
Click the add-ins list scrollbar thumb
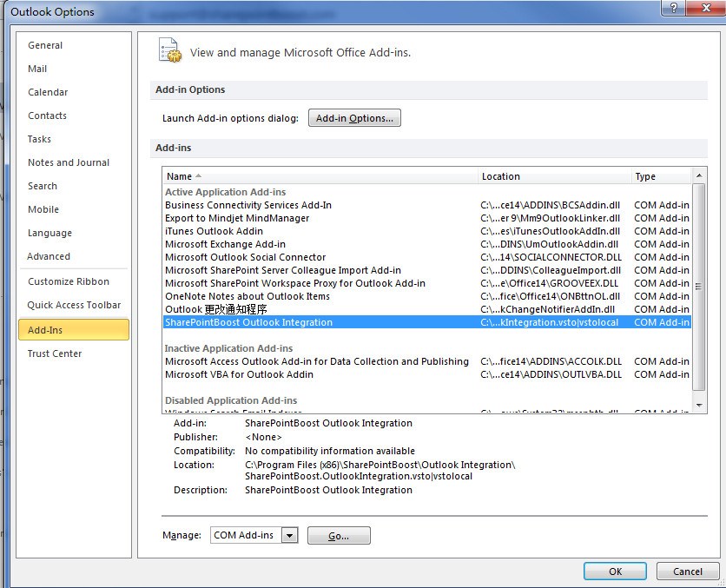click(x=699, y=287)
